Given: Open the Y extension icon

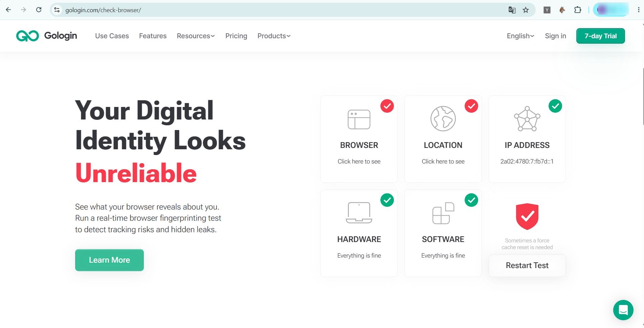Looking at the screenshot, I should coord(547,10).
